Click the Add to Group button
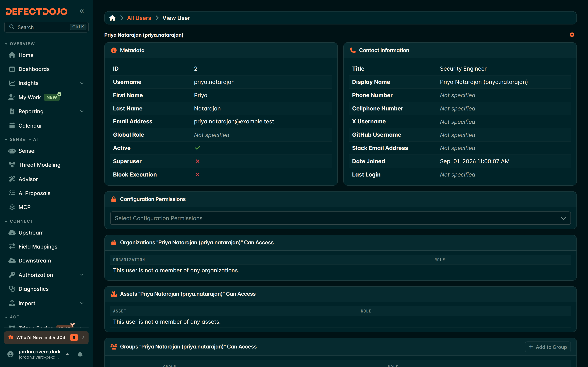 pyautogui.click(x=548, y=347)
